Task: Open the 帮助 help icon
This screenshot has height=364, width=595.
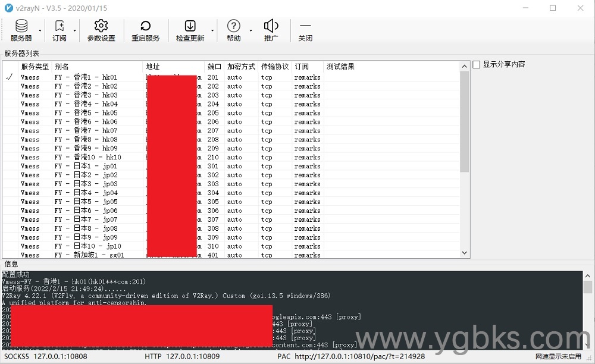Action: pyautogui.click(x=234, y=30)
